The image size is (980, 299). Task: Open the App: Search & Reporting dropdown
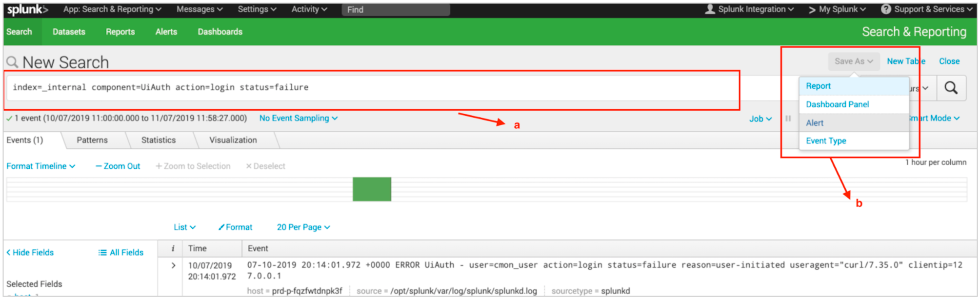click(112, 9)
